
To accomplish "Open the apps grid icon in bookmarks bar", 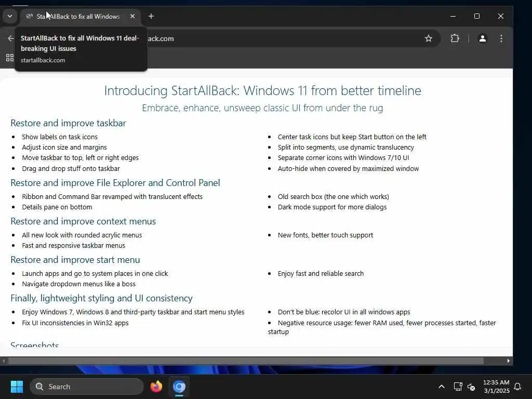I will tap(10, 58).
